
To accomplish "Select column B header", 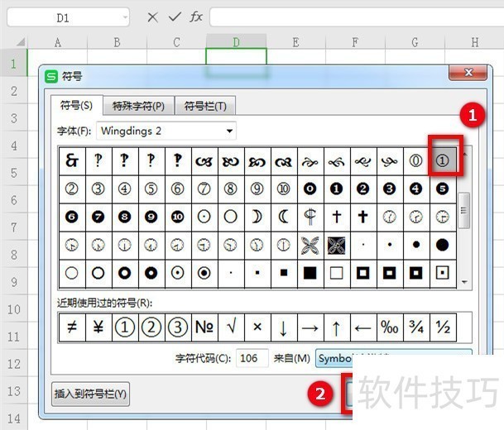I will (117, 42).
